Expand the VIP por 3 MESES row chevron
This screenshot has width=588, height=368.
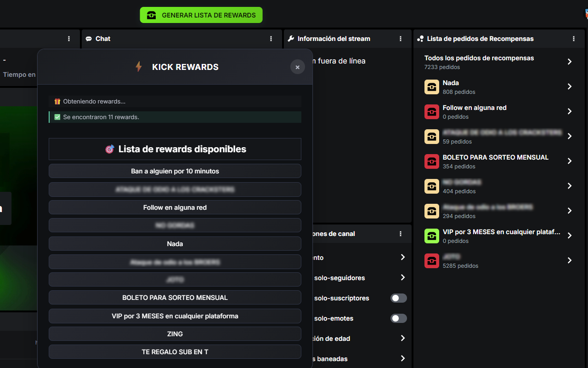click(x=570, y=236)
